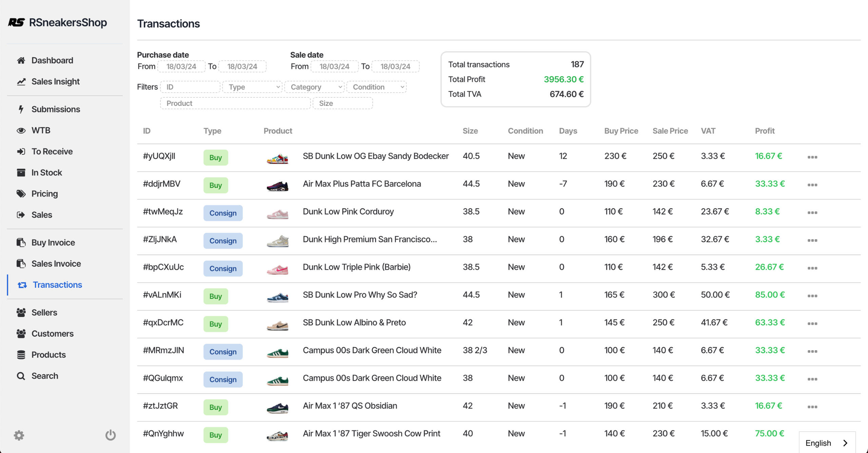The image size is (868, 453).
Task: Click the Search magnifier icon in sidebar
Action: (21, 376)
